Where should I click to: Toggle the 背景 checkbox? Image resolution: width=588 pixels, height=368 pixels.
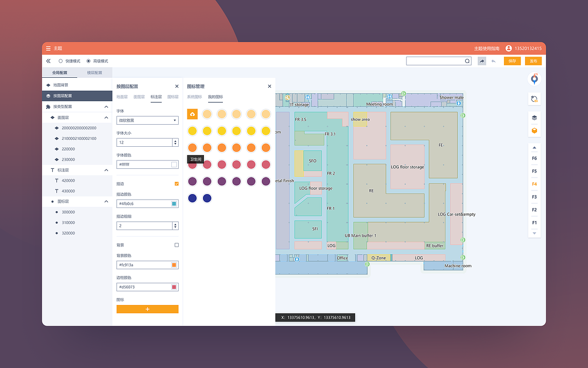click(176, 245)
